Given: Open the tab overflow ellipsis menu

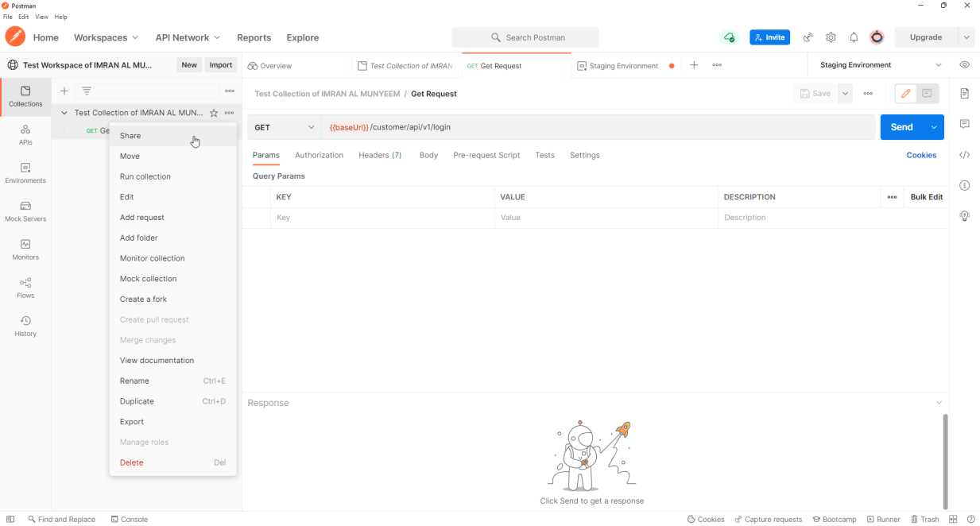Looking at the screenshot, I should (x=717, y=65).
